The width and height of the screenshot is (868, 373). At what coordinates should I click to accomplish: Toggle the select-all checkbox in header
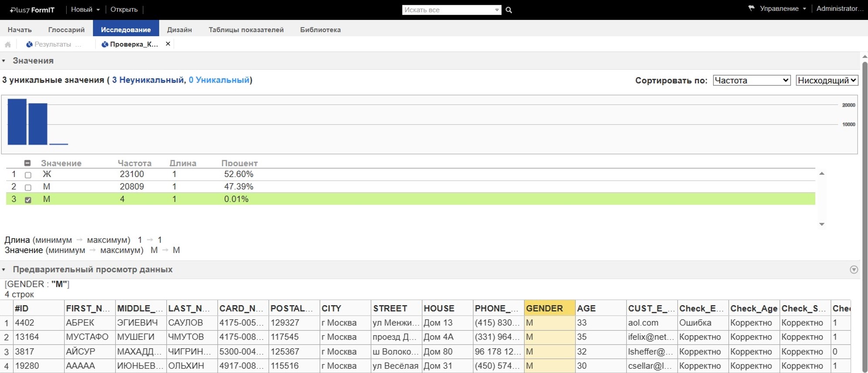click(27, 163)
